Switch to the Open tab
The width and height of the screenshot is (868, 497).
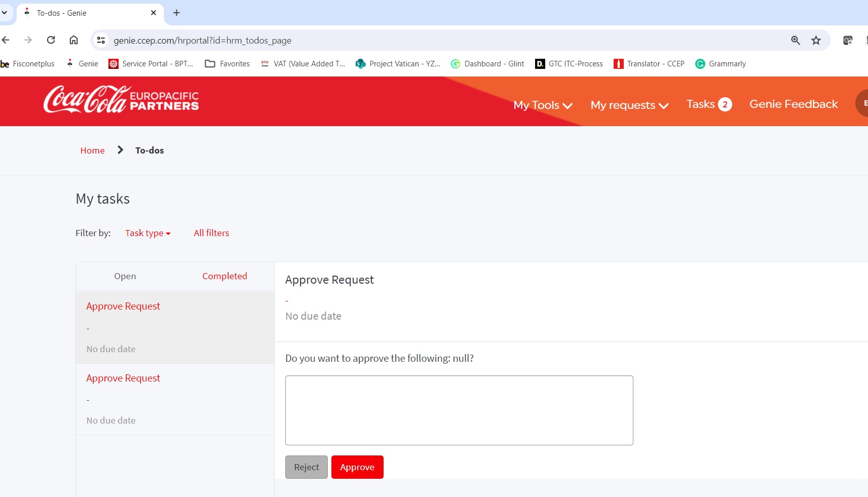tap(125, 276)
